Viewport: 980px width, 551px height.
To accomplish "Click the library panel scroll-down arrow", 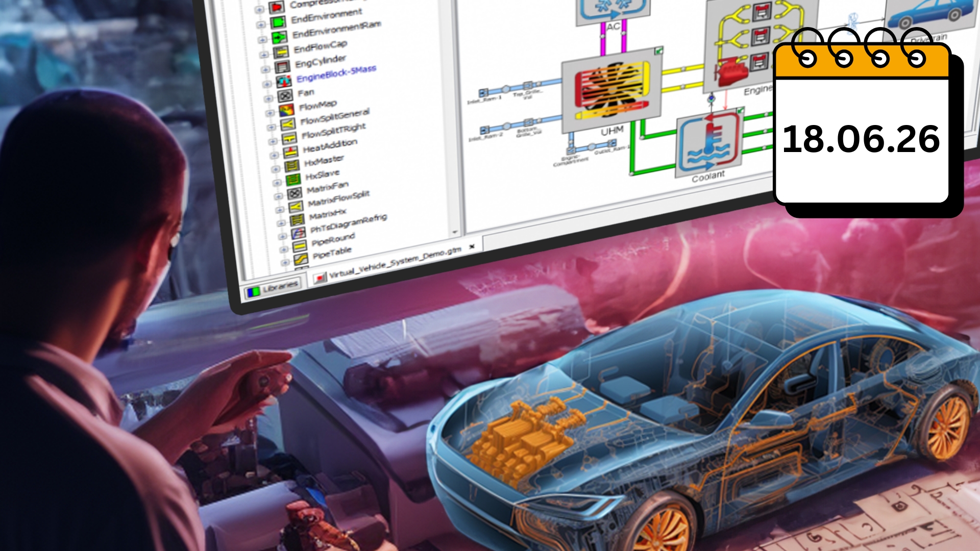I will pyautogui.click(x=455, y=232).
